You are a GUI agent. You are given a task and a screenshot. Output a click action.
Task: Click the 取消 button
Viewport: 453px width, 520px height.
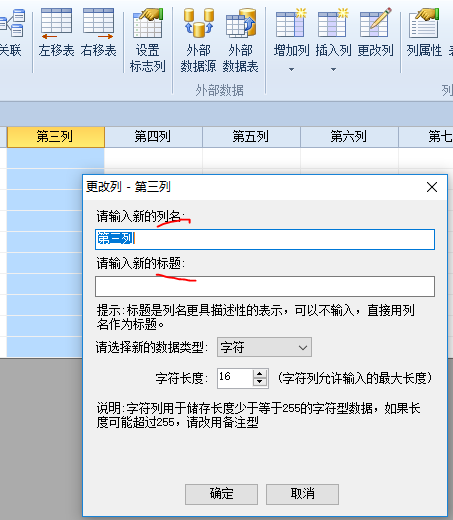click(x=302, y=494)
